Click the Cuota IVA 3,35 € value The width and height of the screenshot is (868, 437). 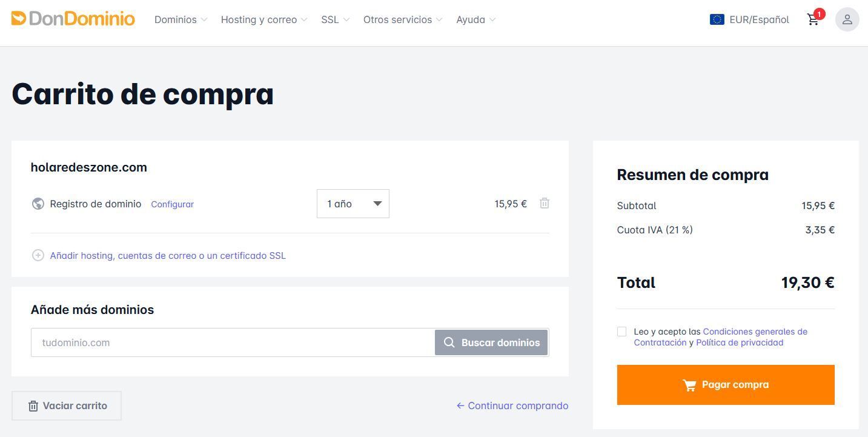820,230
